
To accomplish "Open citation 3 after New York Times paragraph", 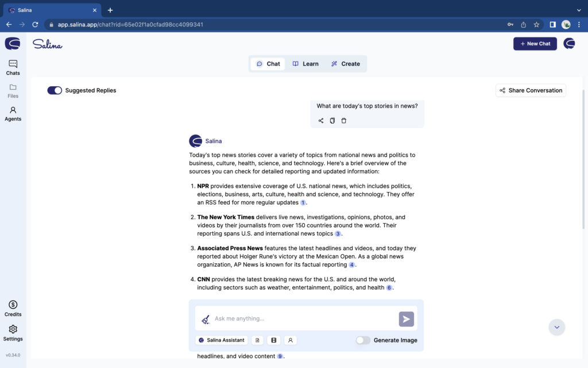I will (x=338, y=234).
